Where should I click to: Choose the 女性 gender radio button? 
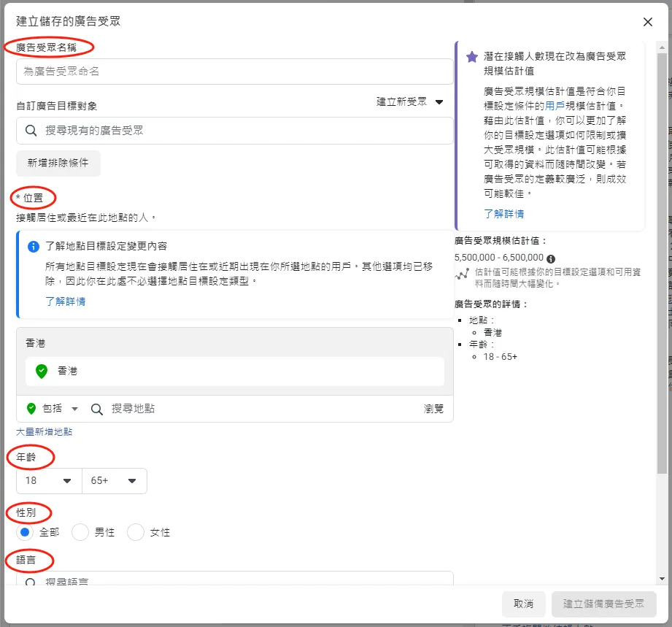[x=136, y=533]
